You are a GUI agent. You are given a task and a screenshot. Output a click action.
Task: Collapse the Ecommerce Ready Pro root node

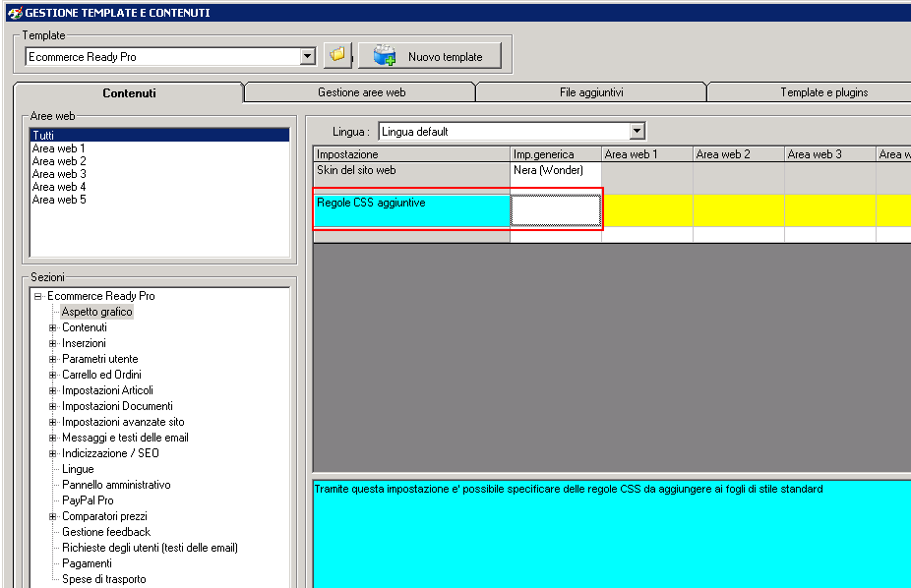[x=37, y=296]
